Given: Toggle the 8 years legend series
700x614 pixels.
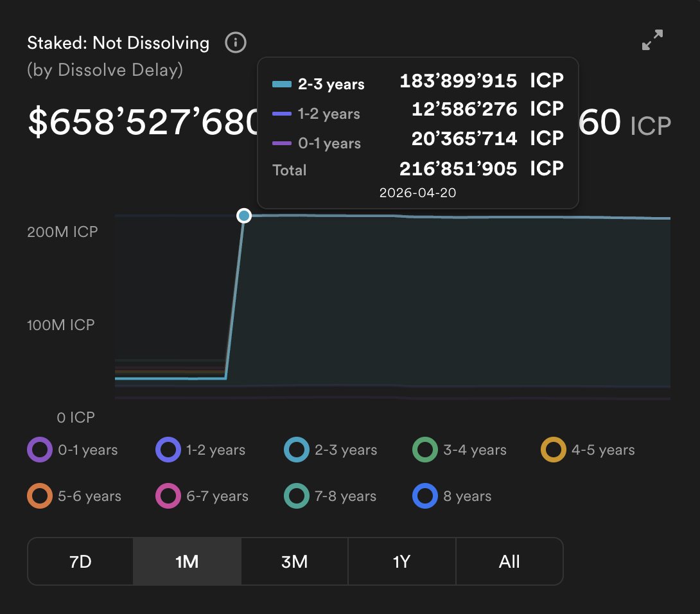Looking at the screenshot, I should coord(451,496).
